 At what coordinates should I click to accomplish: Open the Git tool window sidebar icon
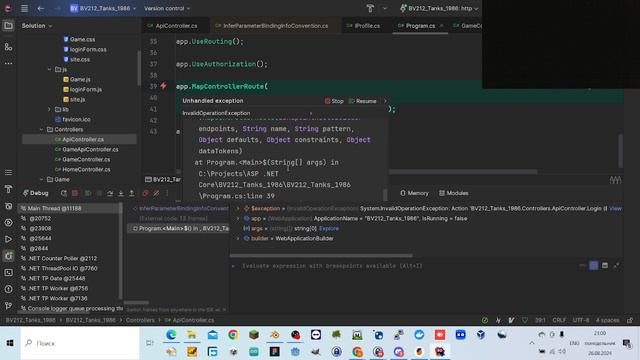pyautogui.click(x=8, y=305)
